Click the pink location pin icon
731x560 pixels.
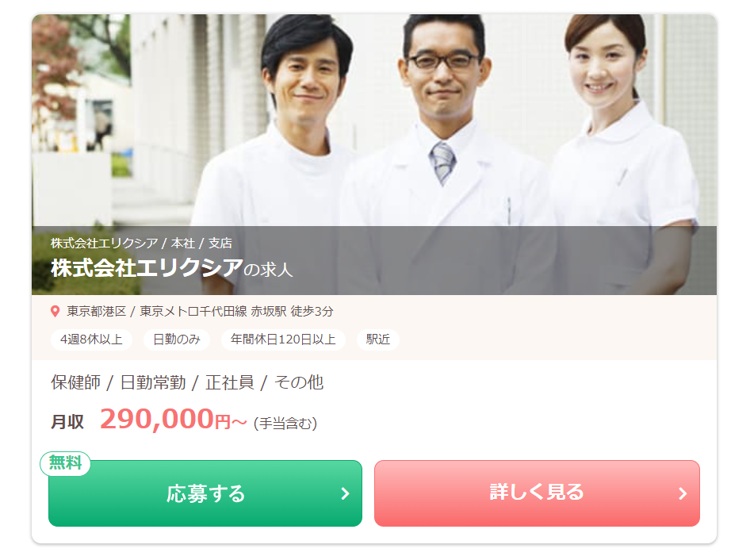tap(55, 311)
